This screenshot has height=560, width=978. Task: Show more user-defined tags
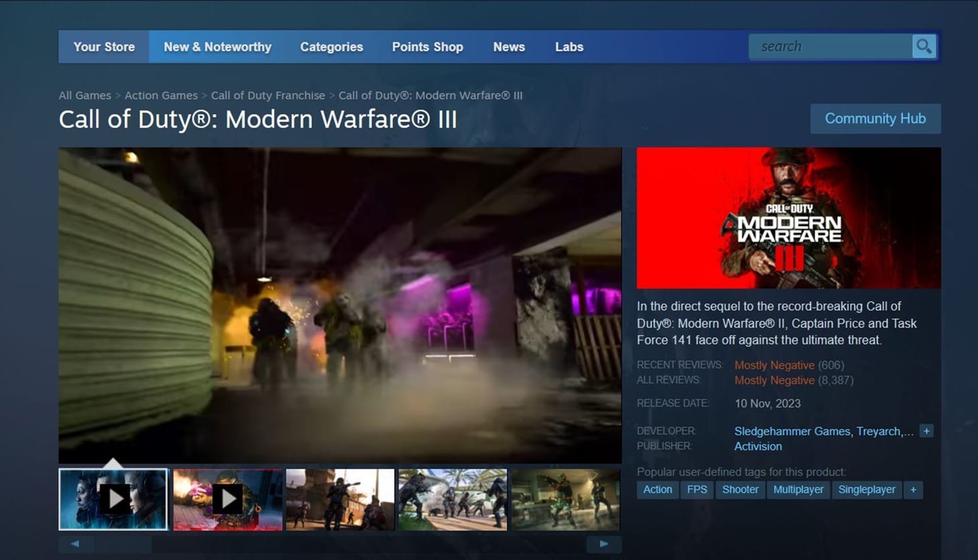click(x=913, y=490)
